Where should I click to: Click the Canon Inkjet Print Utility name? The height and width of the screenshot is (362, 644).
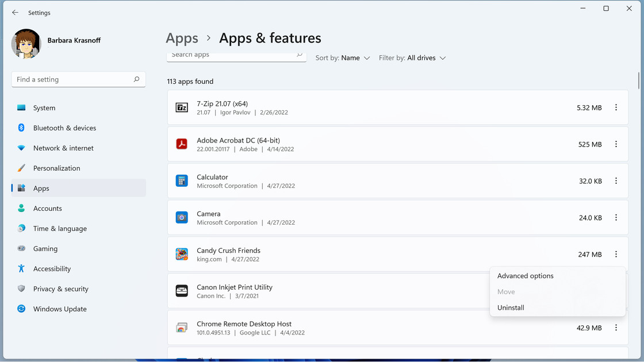(235, 287)
